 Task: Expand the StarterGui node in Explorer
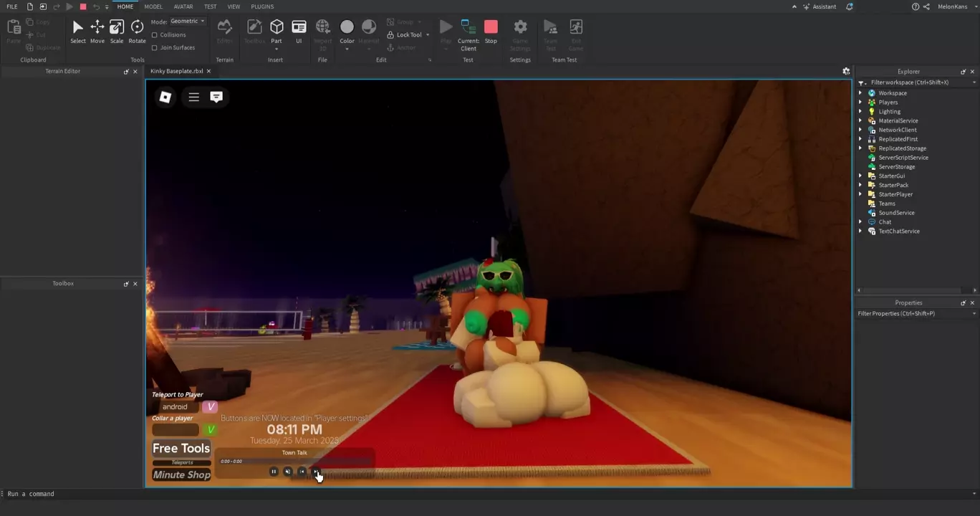pyautogui.click(x=860, y=176)
